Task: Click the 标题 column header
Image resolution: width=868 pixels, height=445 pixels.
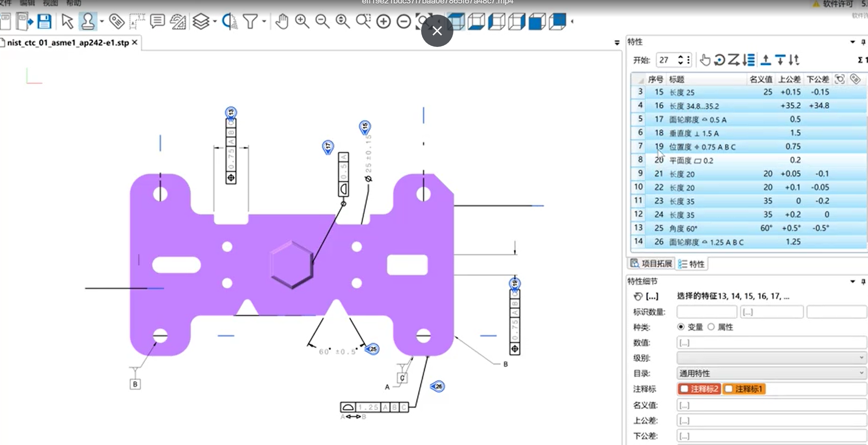Action: (677, 80)
